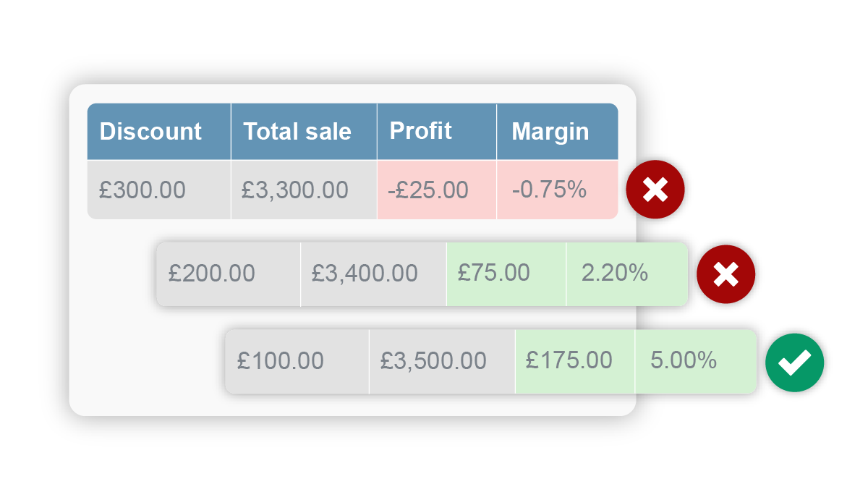This screenshot has height=500, width=868.
Task: Click the green checkmark beside the 5.00% row
Action: [x=795, y=362]
